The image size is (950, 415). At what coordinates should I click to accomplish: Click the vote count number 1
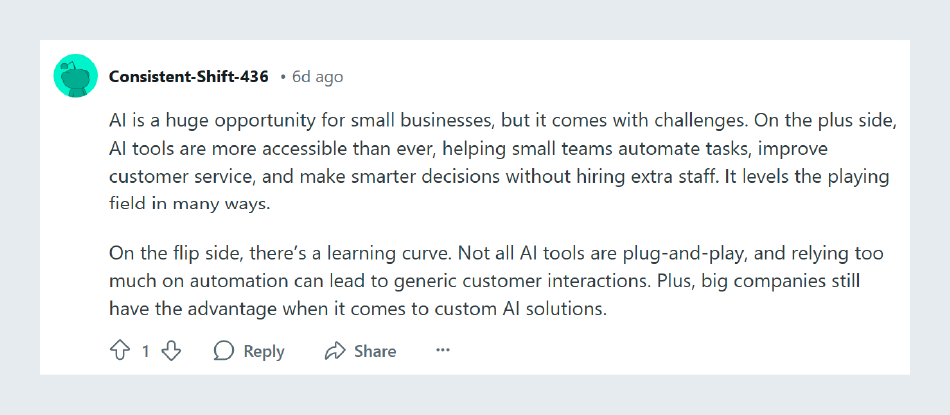145,351
